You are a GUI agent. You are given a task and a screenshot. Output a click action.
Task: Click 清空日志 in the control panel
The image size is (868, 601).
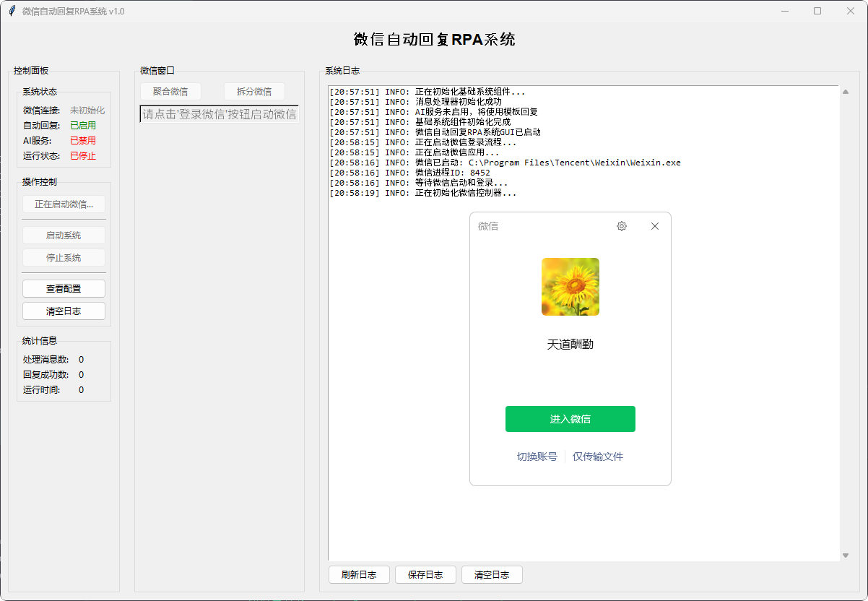[64, 311]
